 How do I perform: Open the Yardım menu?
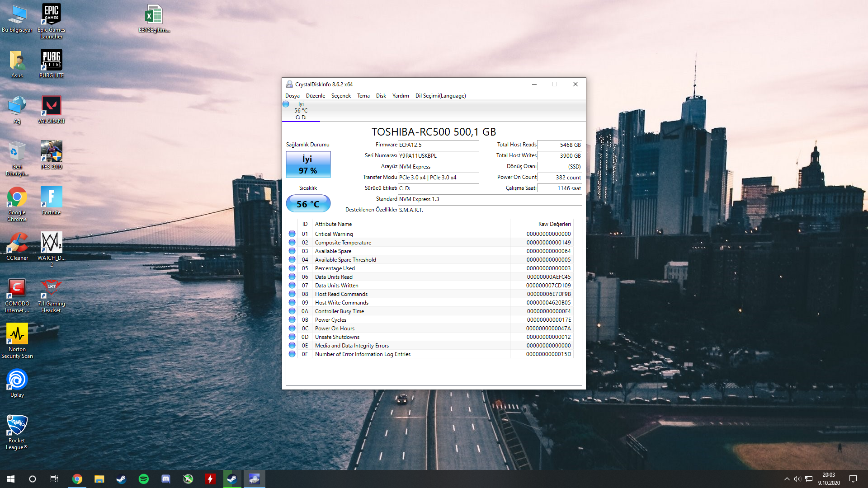400,96
